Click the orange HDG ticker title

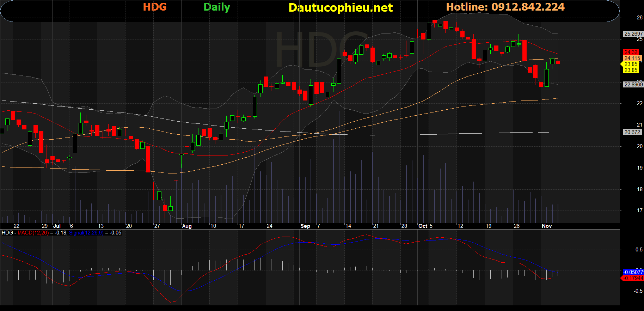point(155,7)
